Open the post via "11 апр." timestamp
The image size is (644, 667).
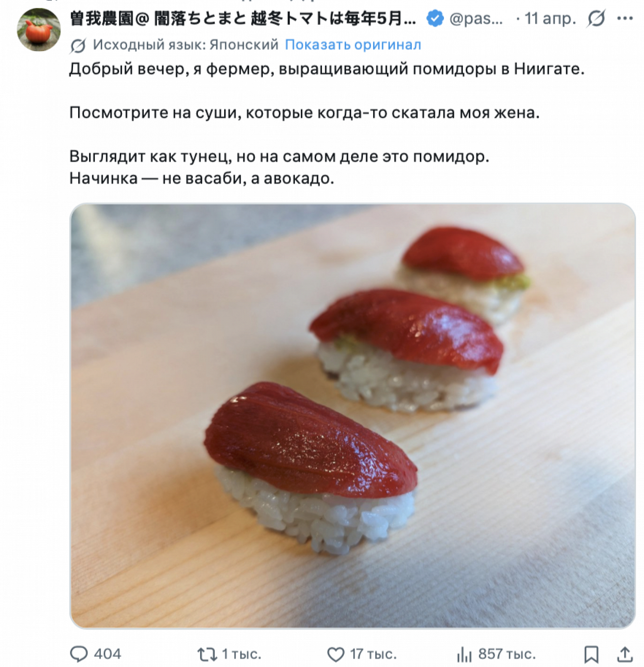(x=550, y=18)
